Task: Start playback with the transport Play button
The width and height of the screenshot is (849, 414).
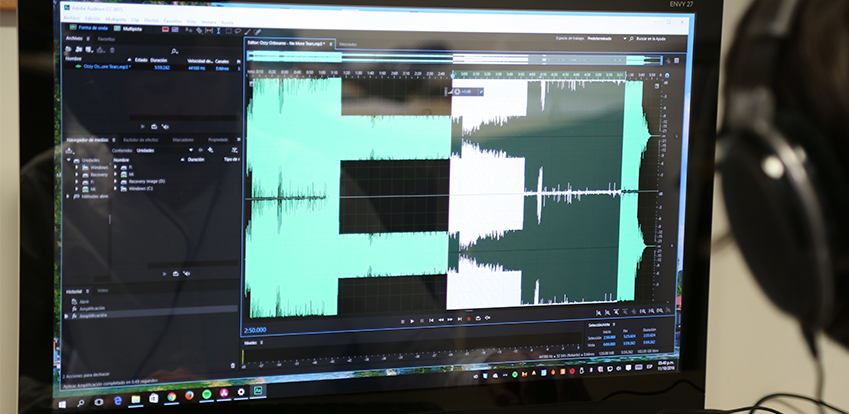Action: coord(412,321)
